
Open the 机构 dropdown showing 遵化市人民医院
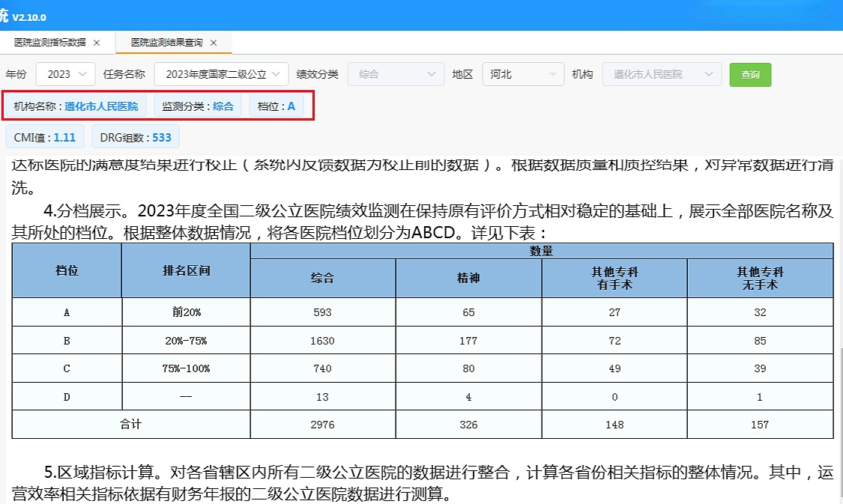coord(661,74)
